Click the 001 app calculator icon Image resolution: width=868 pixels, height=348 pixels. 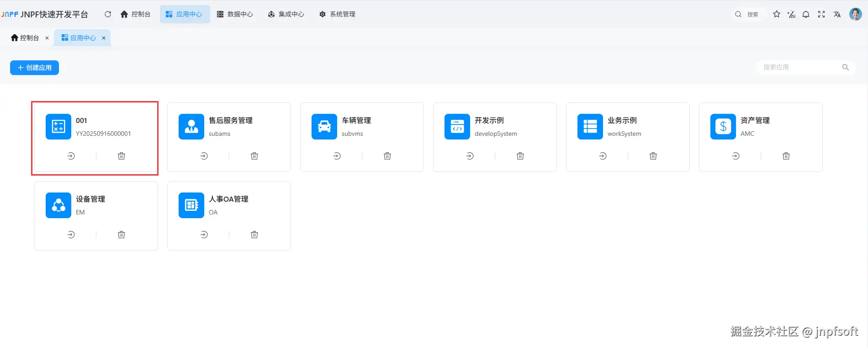(58, 127)
